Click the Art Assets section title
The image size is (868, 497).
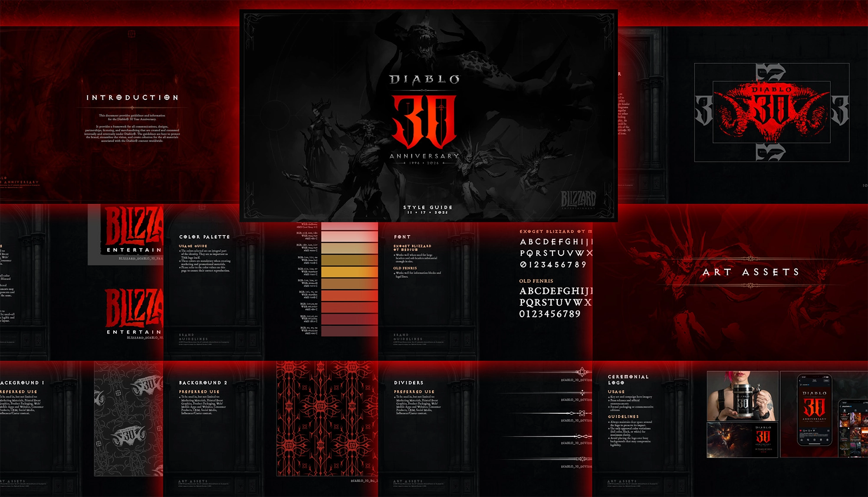tap(751, 272)
